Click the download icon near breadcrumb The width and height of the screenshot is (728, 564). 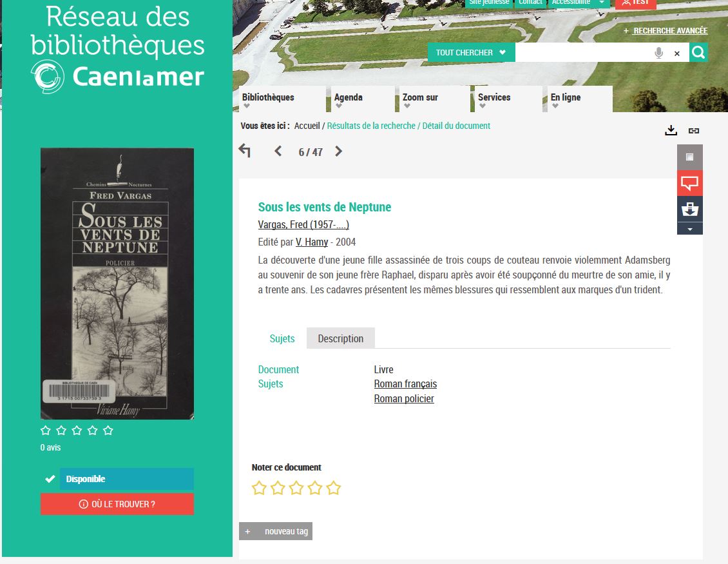[671, 130]
